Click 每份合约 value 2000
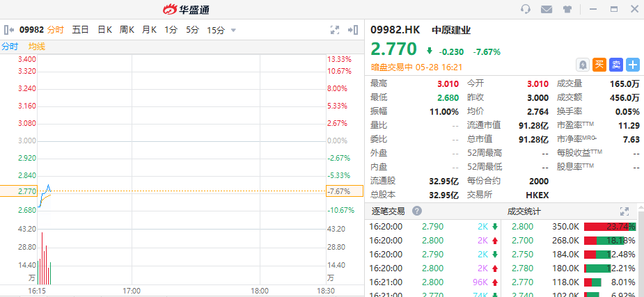The image size is (644, 297). (539, 181)
